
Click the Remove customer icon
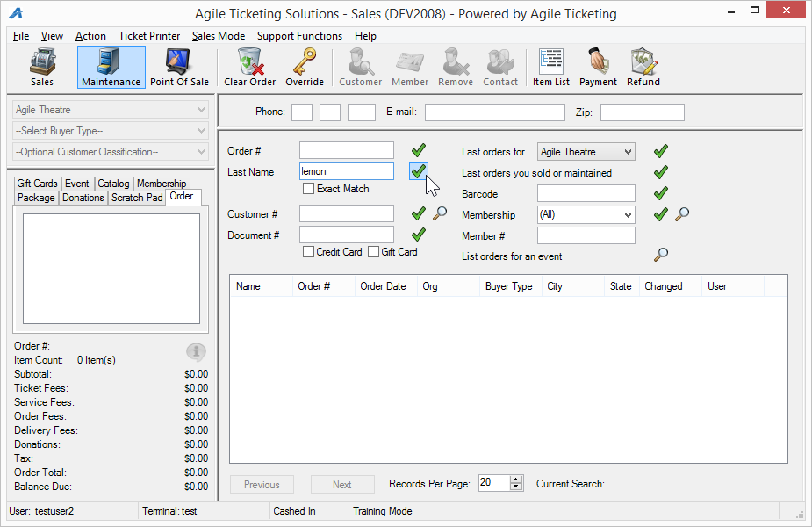coord(456,68)
